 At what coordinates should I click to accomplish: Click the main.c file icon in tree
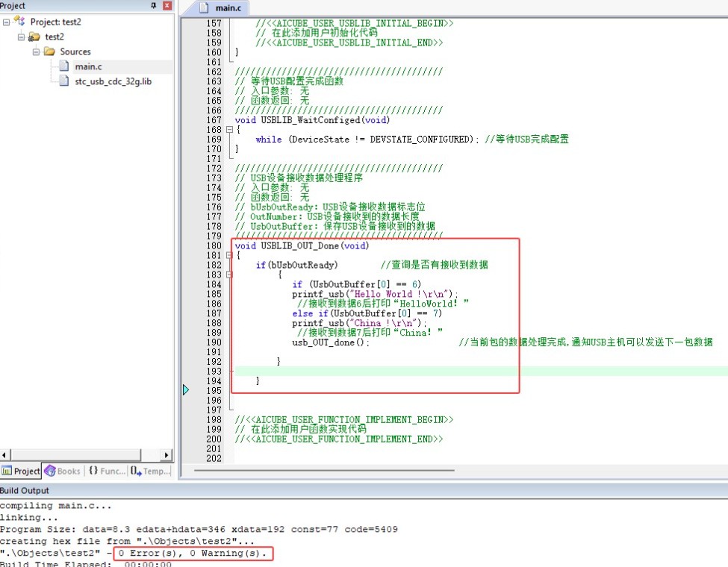63,66
